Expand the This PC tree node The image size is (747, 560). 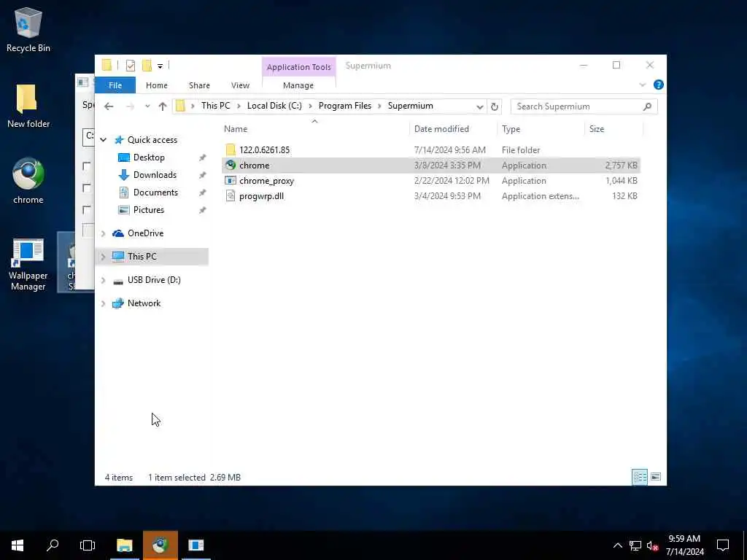tap(104, 257)
